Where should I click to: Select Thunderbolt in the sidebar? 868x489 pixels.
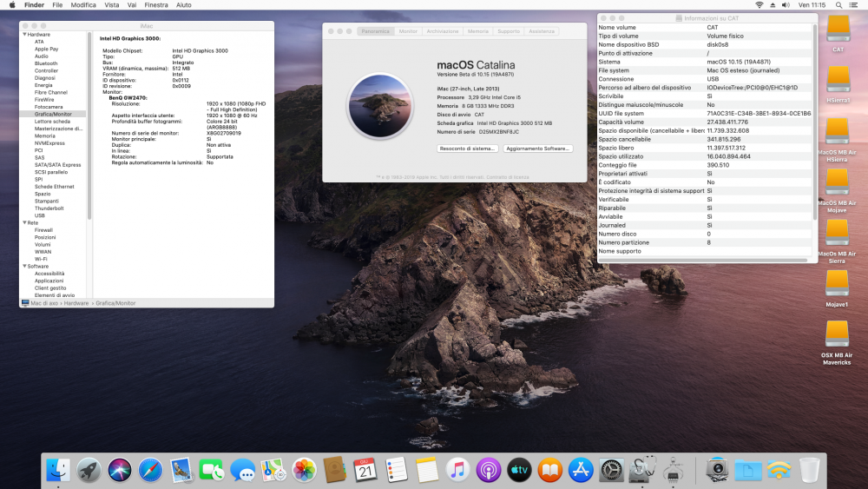49,208
